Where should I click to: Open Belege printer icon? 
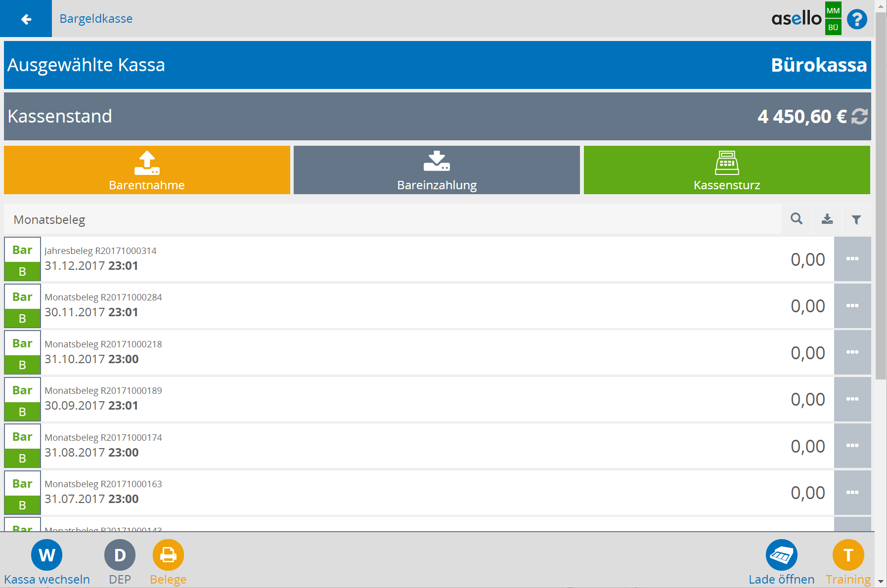point(168,555)
